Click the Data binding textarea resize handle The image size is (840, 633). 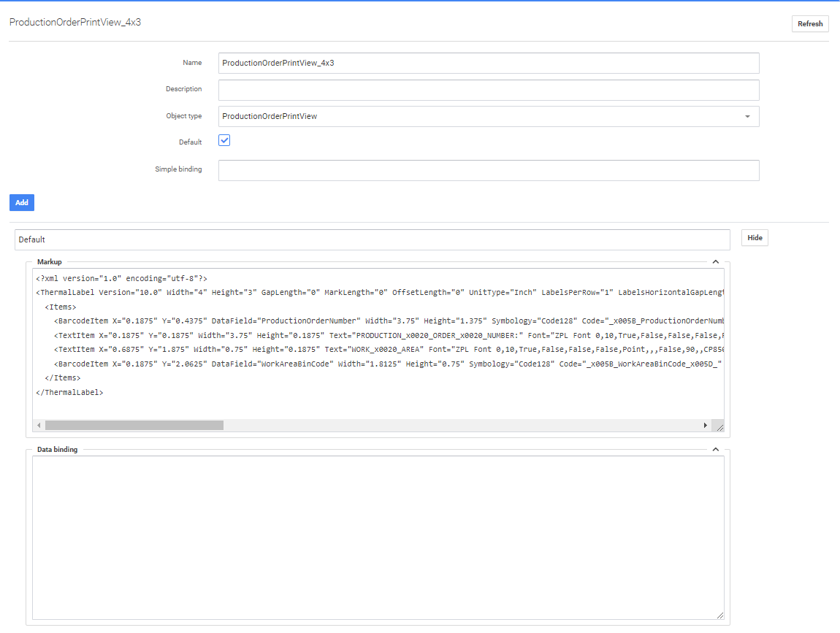pyautogui.click(x=719, y=615)
